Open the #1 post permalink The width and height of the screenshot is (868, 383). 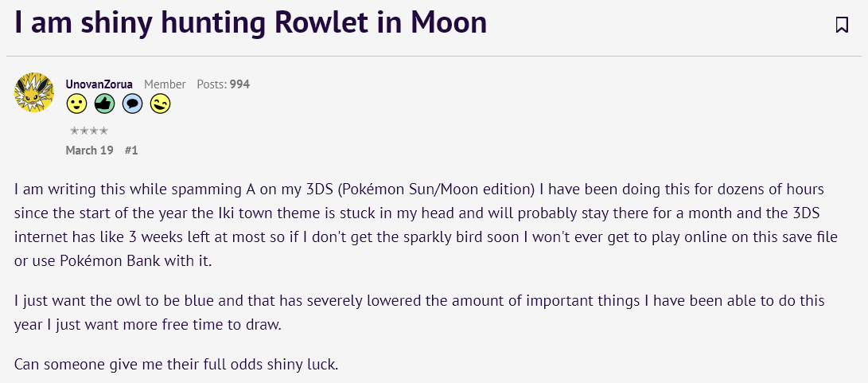pos(131,150)
